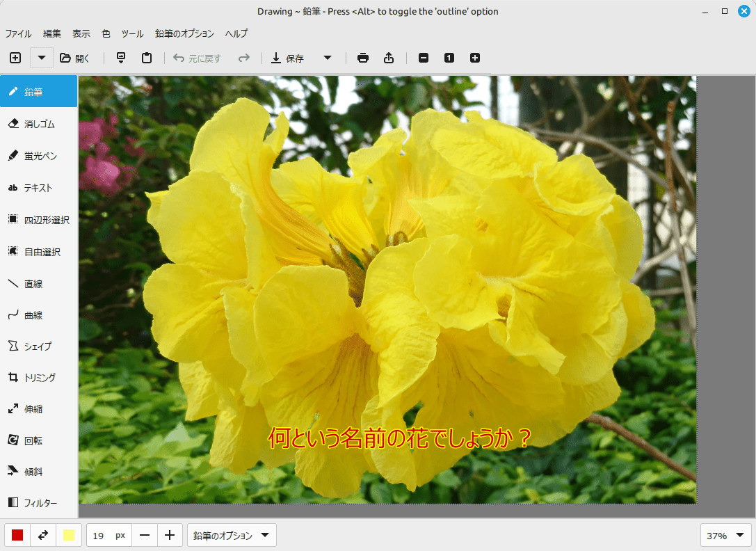Open the 鉛筆のオプション menu in the menu bar

point(184,33)
